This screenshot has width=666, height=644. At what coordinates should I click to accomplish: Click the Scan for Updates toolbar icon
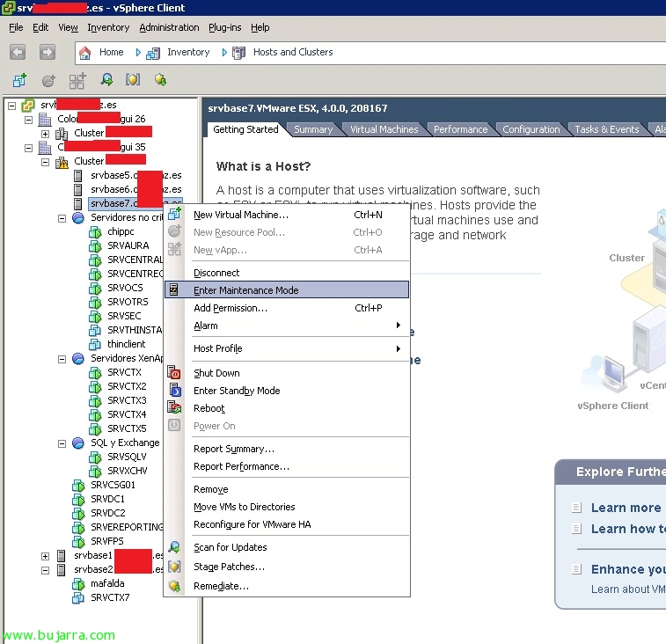click(106, 79)
